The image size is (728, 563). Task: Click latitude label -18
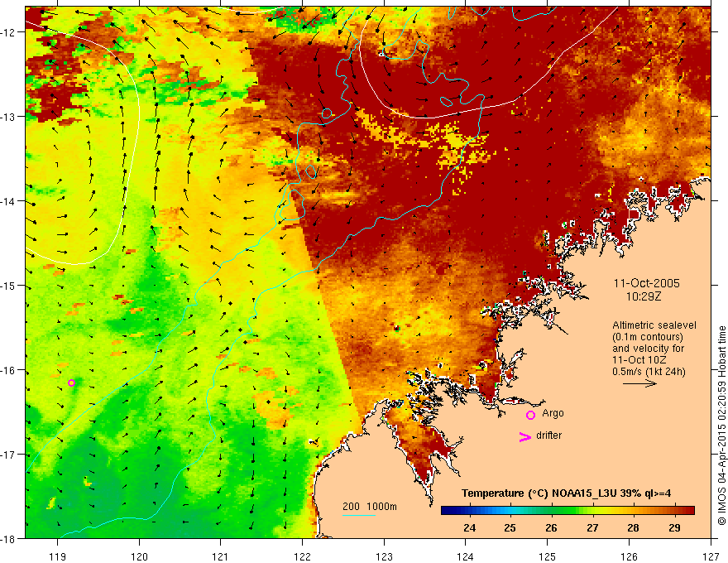click(x=7, y=539)
